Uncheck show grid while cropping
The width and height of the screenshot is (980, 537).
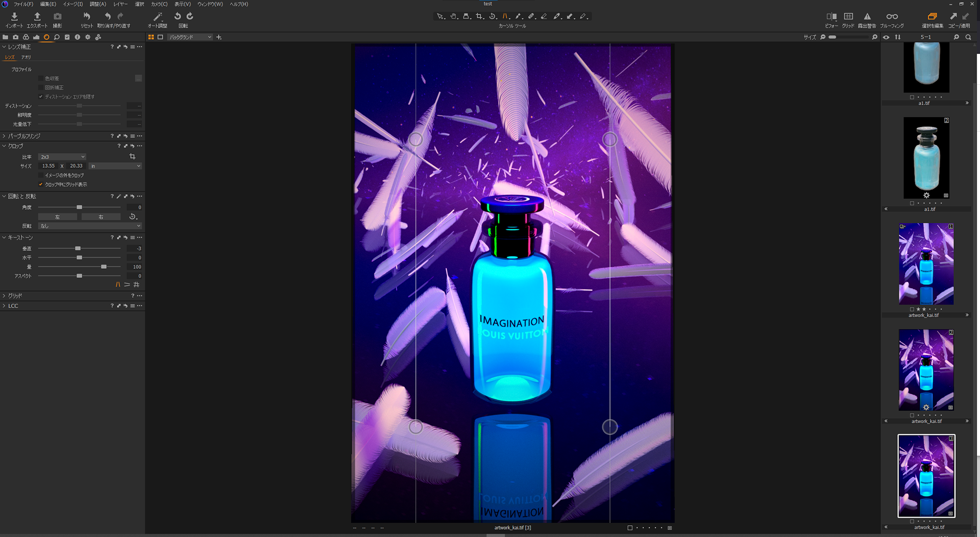click(x=41, y=185)
